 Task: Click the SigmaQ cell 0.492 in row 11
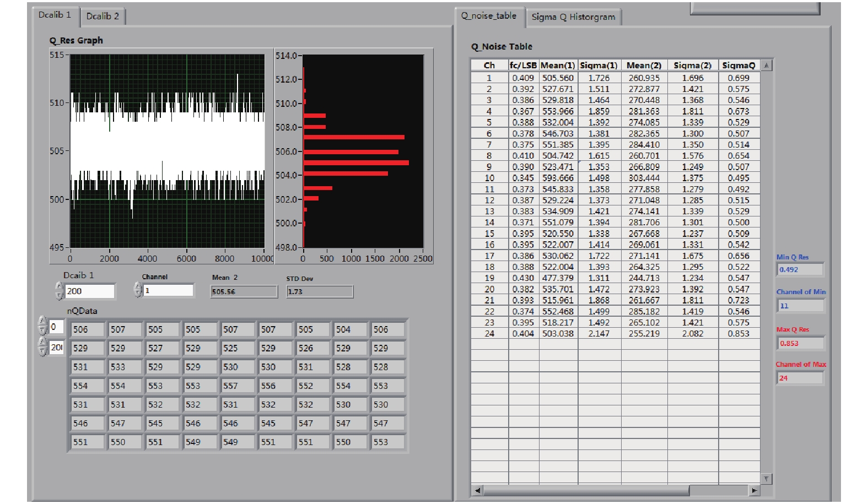pyautogui.click(x=739, y=189)
